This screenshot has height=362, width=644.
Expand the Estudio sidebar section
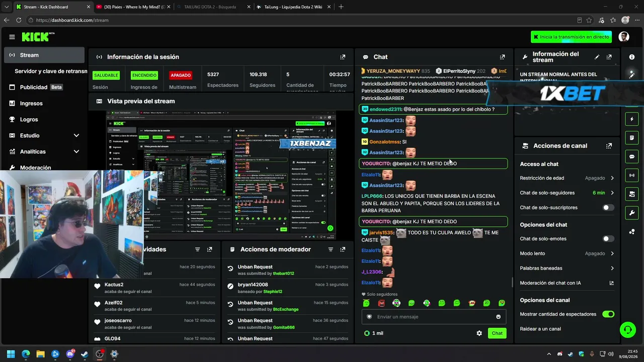coord(76,135)
